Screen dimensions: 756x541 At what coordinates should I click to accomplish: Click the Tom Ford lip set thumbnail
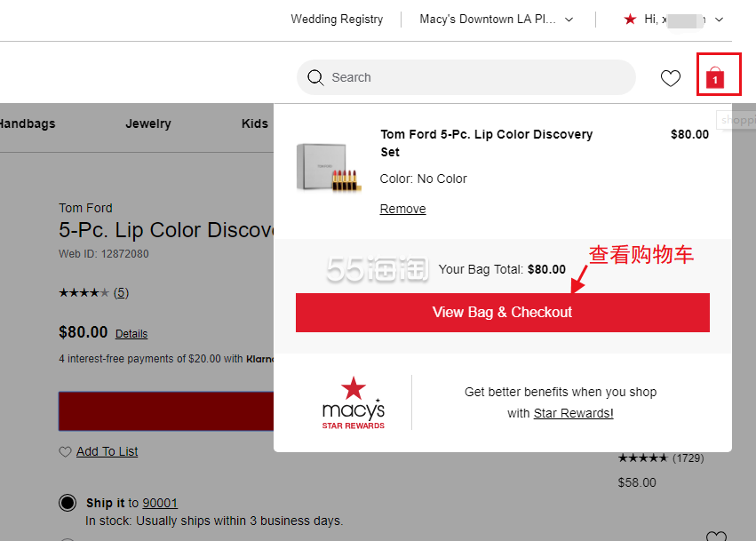coord(328,167)
